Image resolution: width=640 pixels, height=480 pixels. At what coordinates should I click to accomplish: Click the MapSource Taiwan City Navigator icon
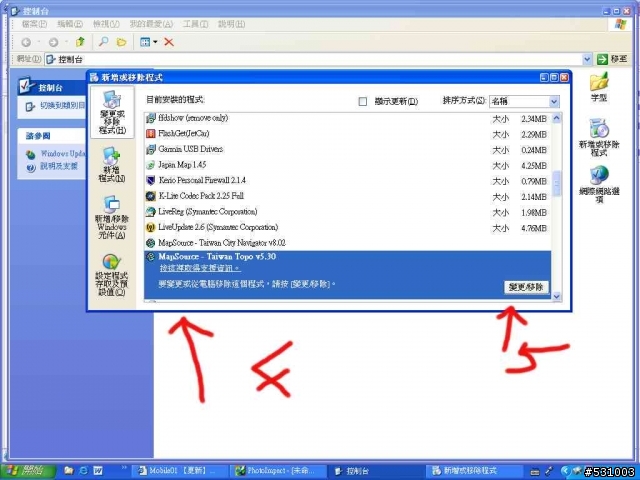click(x=151, y=243)
